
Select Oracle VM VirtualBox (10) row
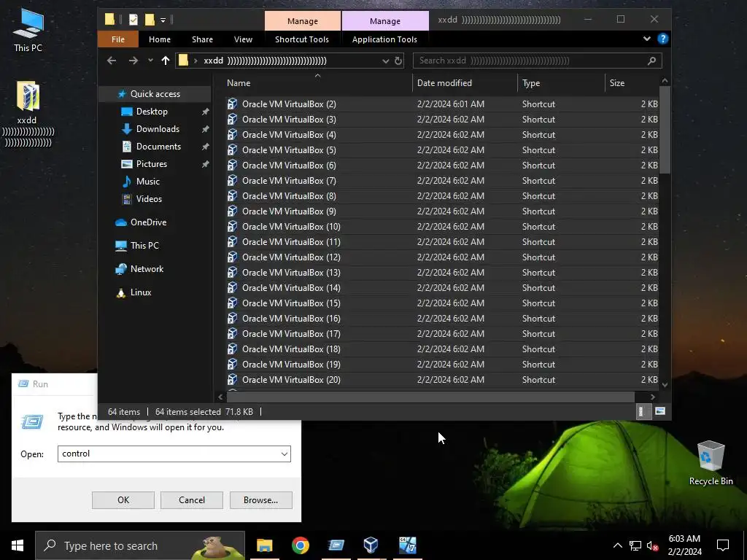tap(442, 227)
